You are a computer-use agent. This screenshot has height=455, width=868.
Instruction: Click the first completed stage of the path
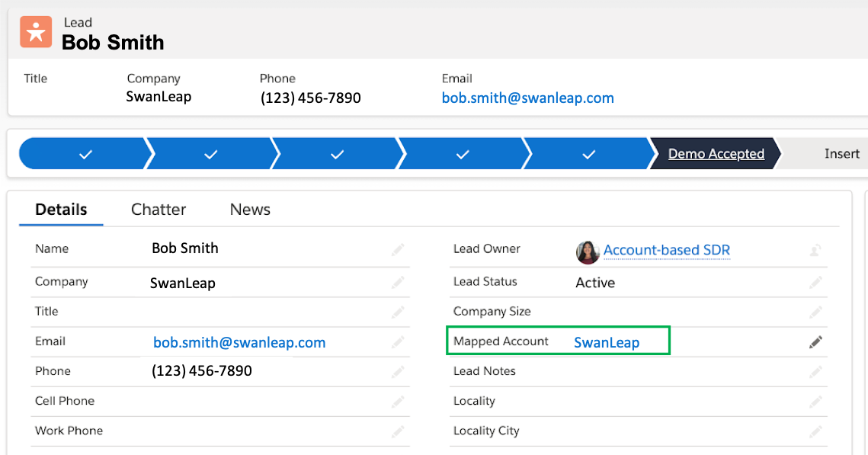[85, 153]
